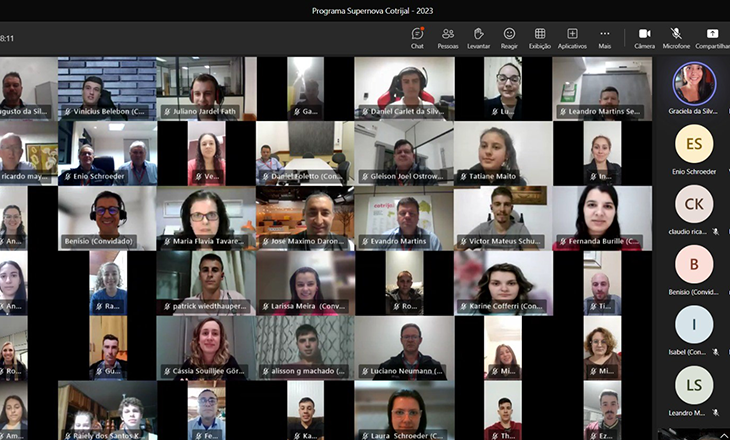The image size is (730, 440).
Task: Click muted mic icon on Juliano Jardel tile
Action: coord(167,112)
